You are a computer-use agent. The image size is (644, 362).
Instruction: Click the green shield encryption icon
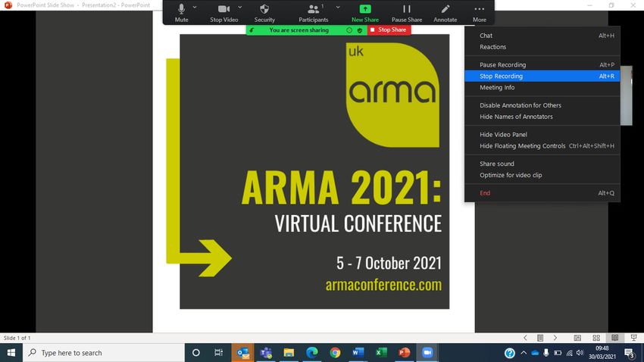click(x=360, y=30)
